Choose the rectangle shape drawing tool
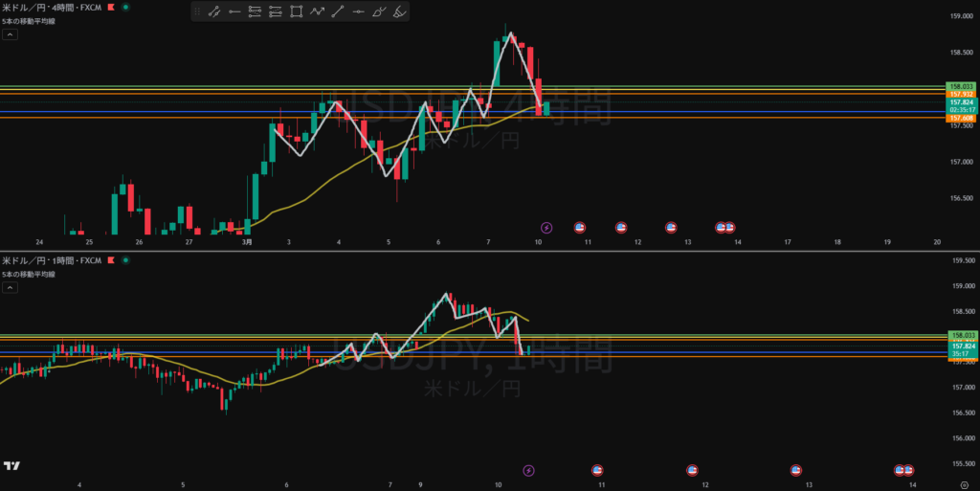This screenshot has width=980, height=491. tap(296, 12)
